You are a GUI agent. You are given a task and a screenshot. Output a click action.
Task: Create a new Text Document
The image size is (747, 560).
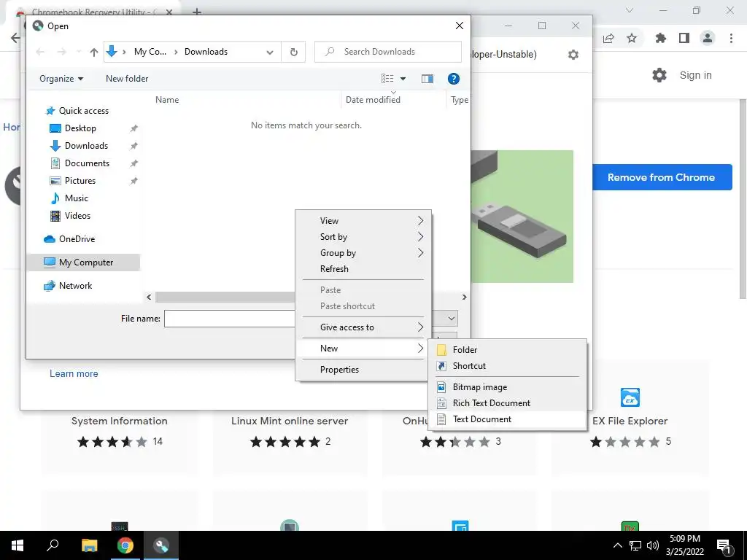pyautogui.click(x=508, y=419)
